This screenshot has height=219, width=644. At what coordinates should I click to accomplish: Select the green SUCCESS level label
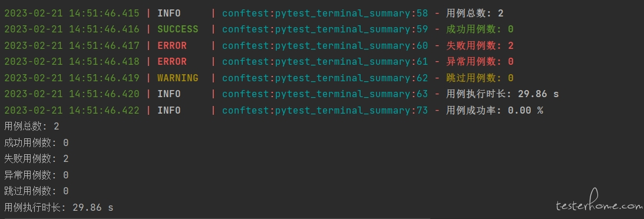click(178, 29)
